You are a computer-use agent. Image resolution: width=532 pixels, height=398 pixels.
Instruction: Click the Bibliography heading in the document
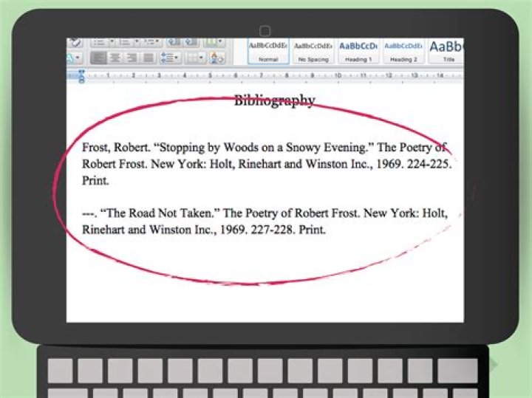point(274,101)
